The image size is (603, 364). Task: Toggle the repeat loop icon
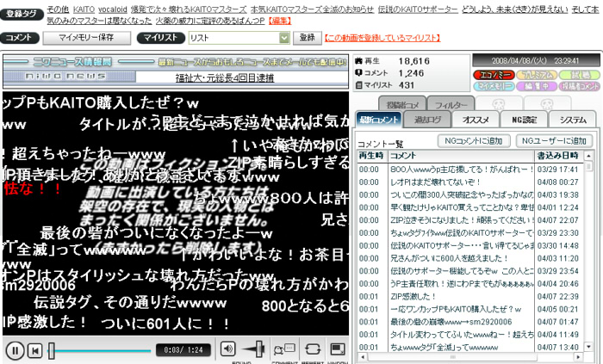pos(313,349)
